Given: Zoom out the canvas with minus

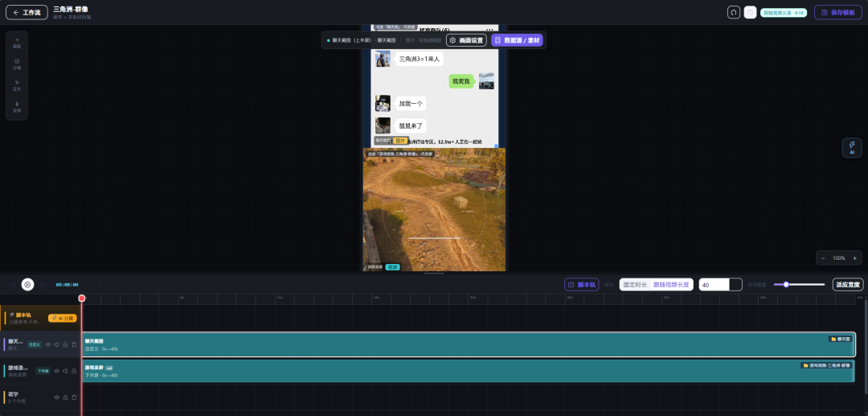Looking at the screenshot, I should click(823, 258).
